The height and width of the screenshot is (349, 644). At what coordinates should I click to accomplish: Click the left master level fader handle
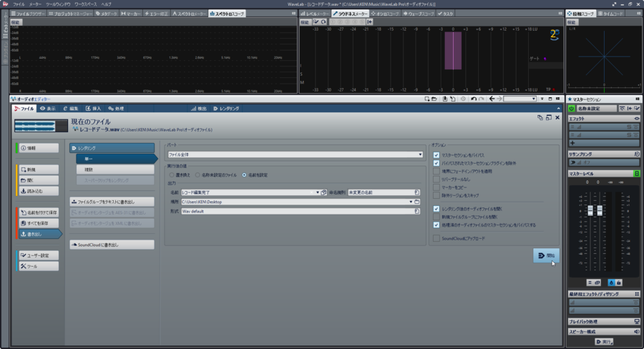[591, 212]
